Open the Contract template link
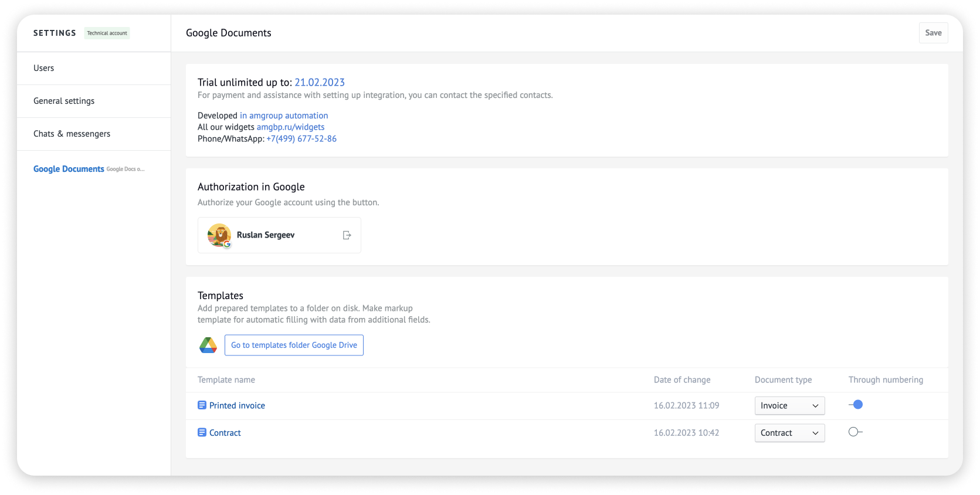Viewport: 980px width, 495px height. click(225, 433)
